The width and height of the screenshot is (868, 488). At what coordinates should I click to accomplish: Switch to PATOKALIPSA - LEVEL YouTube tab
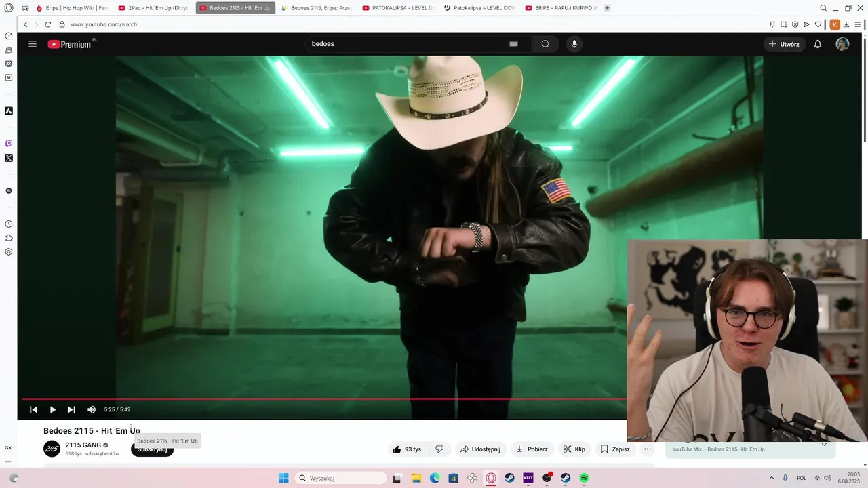tap(397, 8)
